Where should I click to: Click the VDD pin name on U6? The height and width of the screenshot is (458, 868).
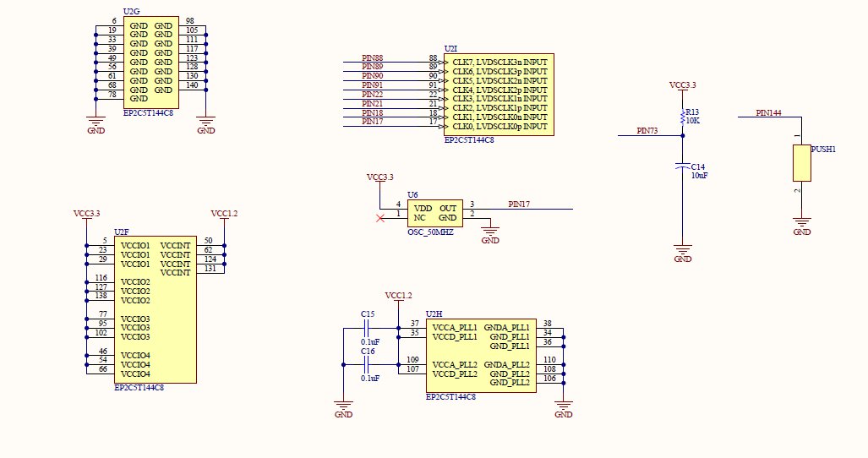pos(423,209)
